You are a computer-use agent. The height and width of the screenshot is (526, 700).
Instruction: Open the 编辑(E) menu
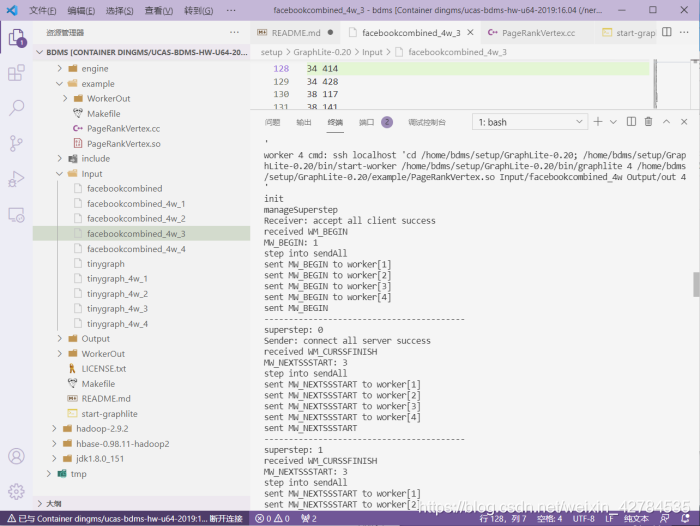click(81, 10)
